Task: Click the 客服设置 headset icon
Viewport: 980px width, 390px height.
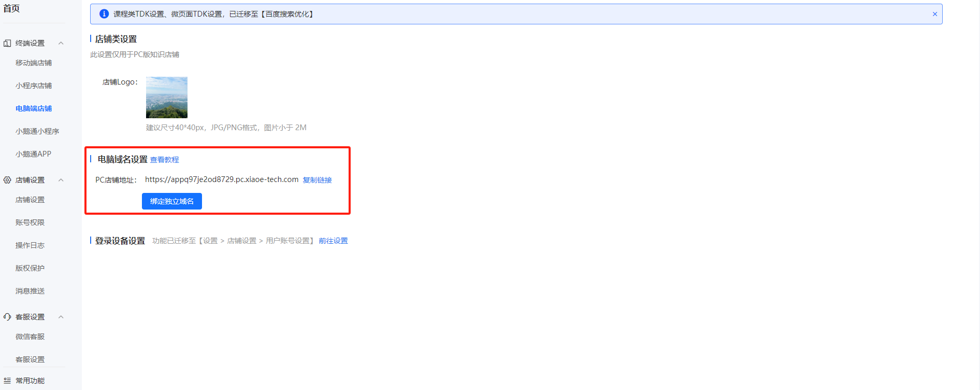Action: click(x=7, y=317)
